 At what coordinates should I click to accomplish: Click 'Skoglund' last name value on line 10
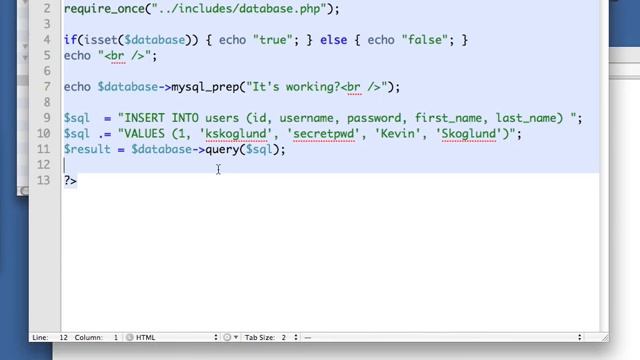(x=469, y=134)
